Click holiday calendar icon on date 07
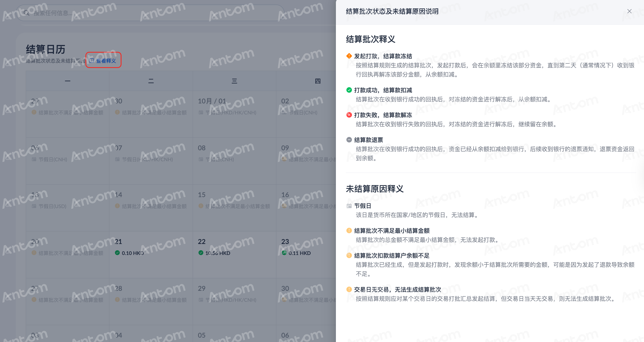 [x=117, y=159]
